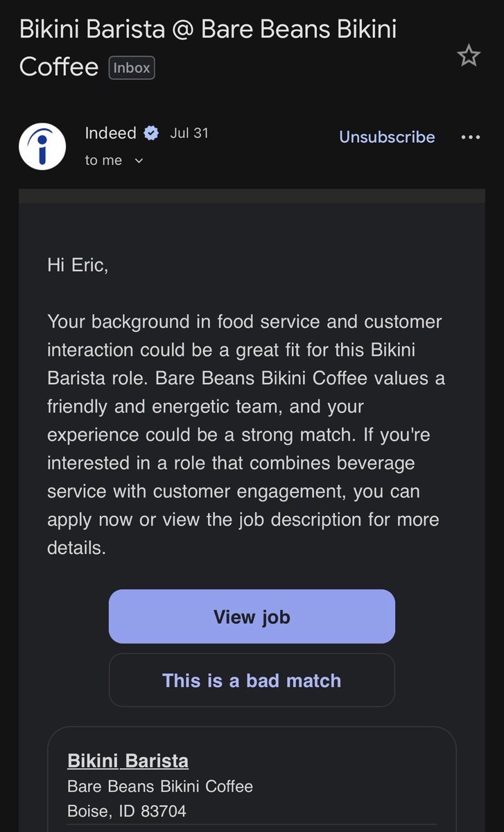
Task: Star this email with the star icon
Action: tap(469, 55)
